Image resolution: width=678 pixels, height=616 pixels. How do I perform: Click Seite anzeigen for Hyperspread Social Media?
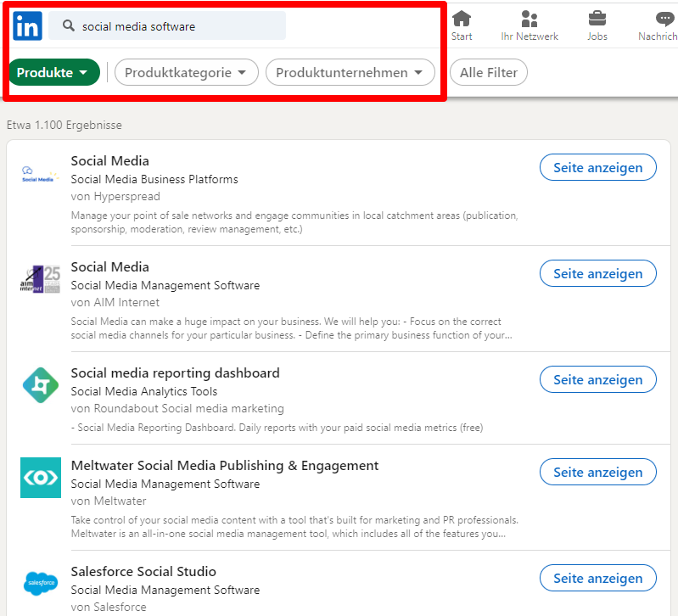pyautogui.click(x=598, y=167)
